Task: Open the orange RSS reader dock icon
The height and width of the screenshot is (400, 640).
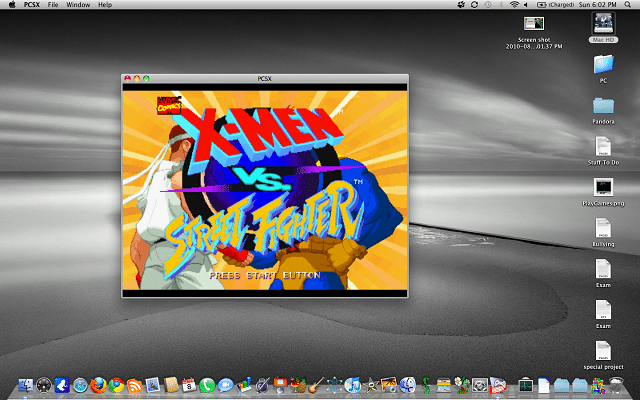Action: (134, 385)
